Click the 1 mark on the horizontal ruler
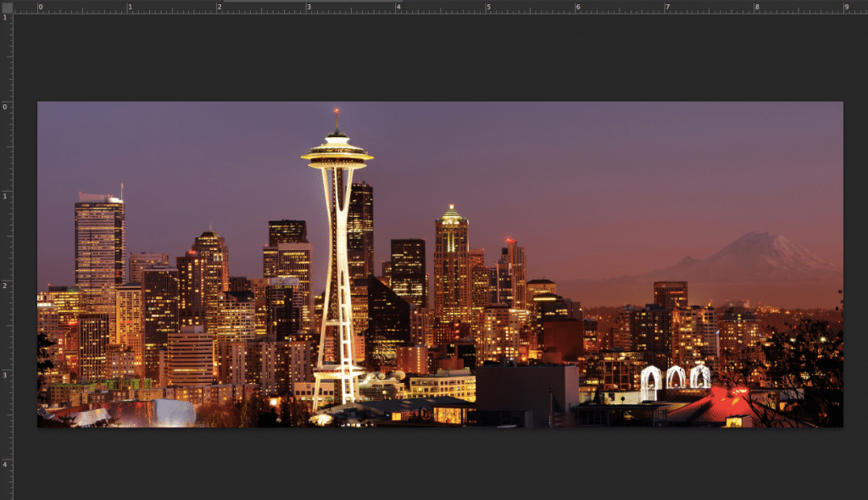 (130, 8)
